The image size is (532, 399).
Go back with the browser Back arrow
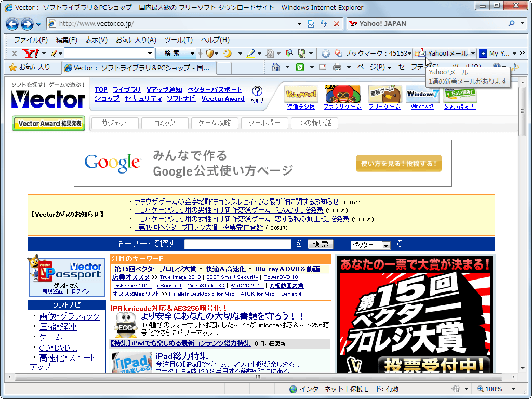pos(12,24)
